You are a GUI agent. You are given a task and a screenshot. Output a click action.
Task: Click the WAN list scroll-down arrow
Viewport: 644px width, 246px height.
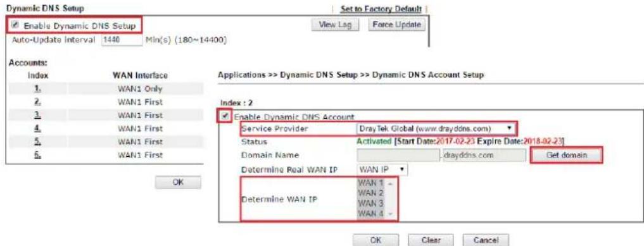(x=390, y=214)
